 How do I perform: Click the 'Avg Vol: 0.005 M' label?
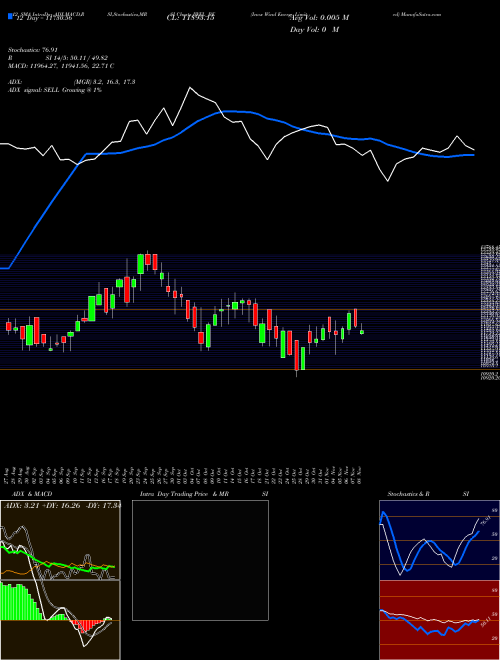(319, 18)
